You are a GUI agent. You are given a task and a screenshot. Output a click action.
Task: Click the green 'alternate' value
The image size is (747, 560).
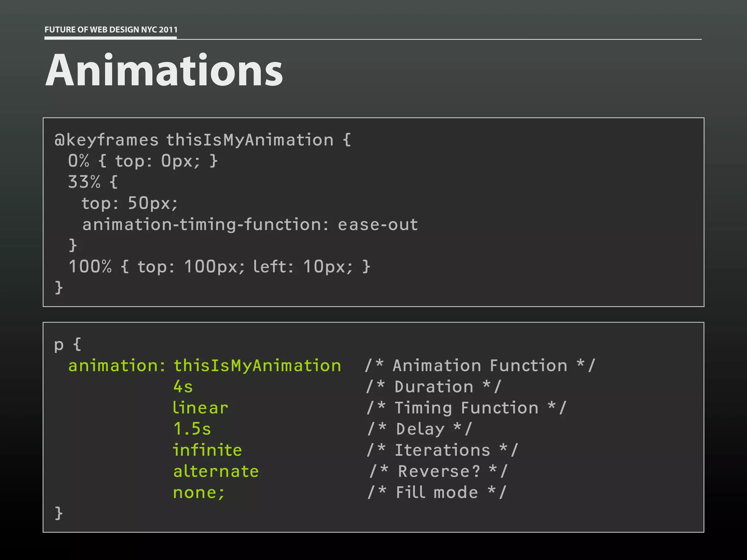(x=216, y=471)
